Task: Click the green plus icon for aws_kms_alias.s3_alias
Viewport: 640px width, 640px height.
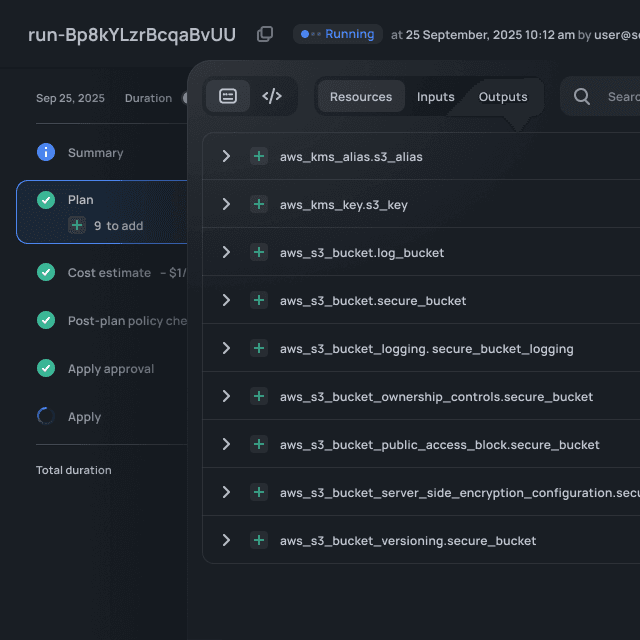Action: tap(259, 157)
